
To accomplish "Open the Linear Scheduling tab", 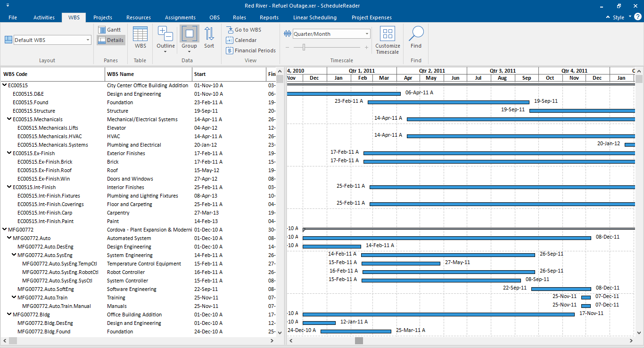I will (314, 17).
